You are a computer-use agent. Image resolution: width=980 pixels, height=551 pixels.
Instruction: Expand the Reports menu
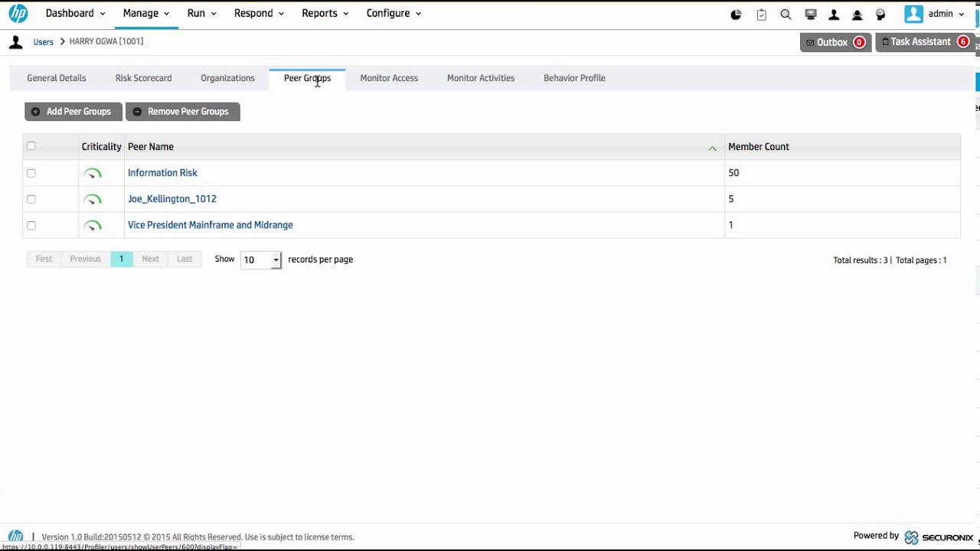325,13
